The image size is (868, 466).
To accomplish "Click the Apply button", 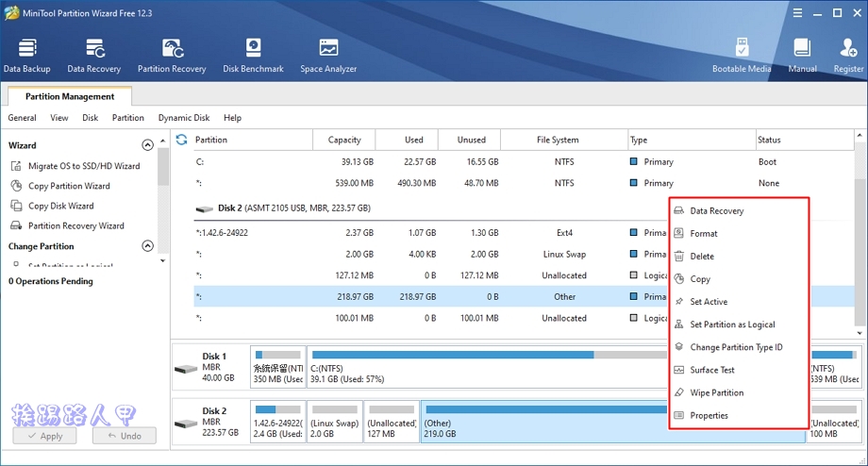I will pos(44,436).
